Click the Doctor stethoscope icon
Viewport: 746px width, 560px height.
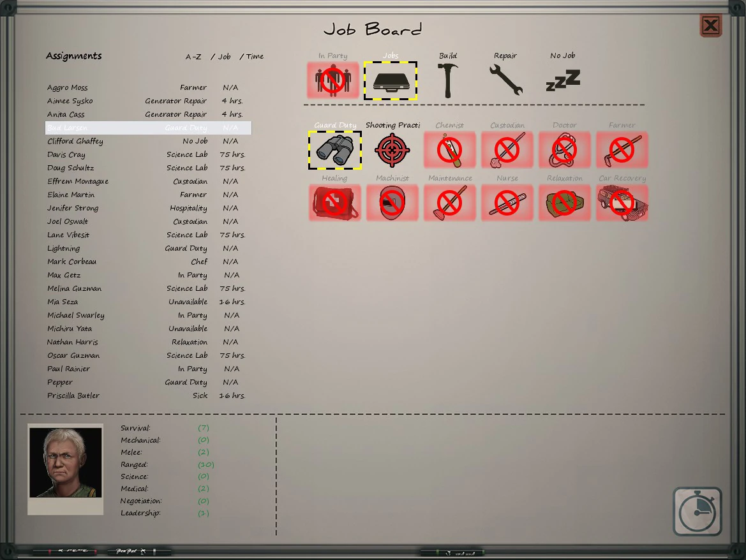(565, 151)
